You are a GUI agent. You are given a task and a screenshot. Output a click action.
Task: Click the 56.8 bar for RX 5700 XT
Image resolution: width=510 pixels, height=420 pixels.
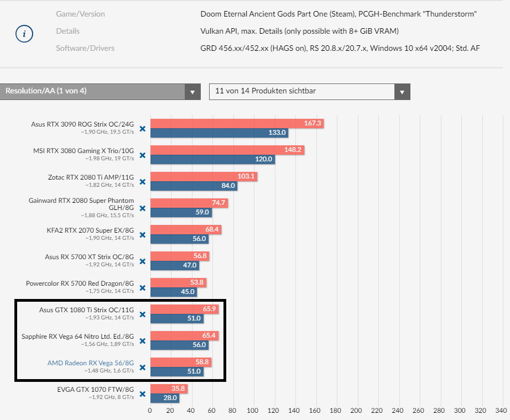coord(180,256)
